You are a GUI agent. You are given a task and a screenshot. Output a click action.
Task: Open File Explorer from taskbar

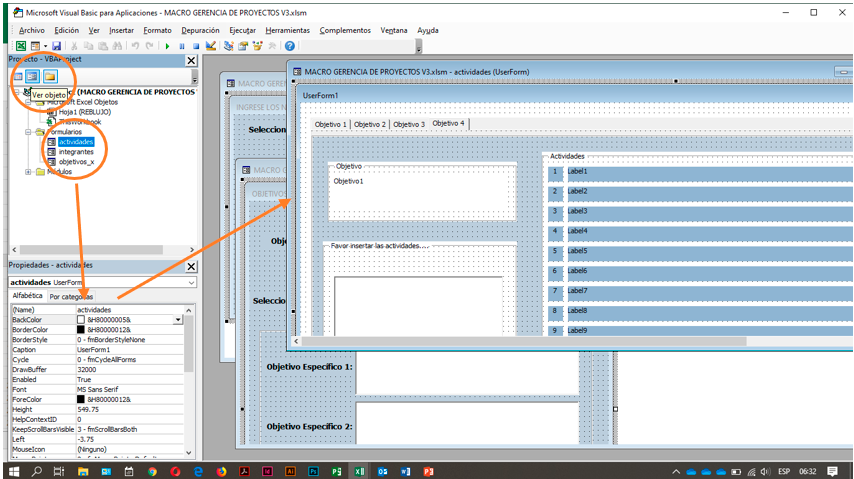point(83,471)
